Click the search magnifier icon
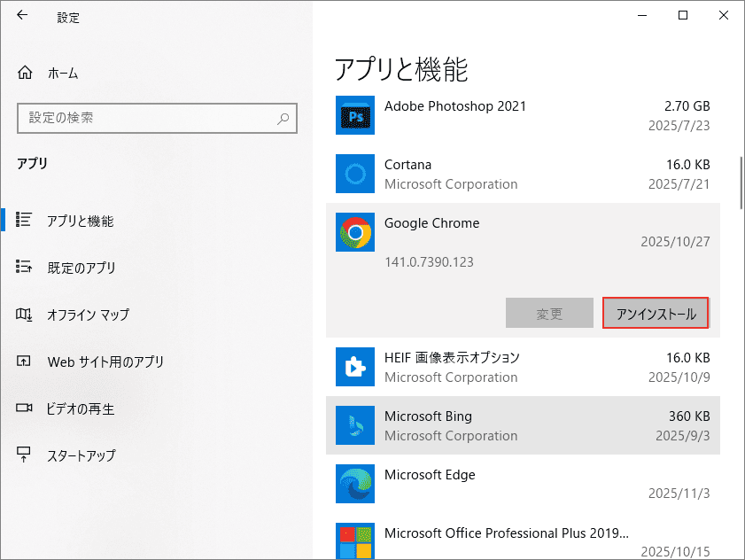745x560 pixels. 282,118
